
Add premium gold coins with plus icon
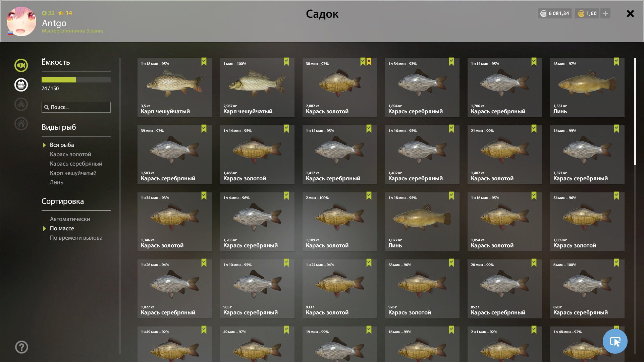605,13
